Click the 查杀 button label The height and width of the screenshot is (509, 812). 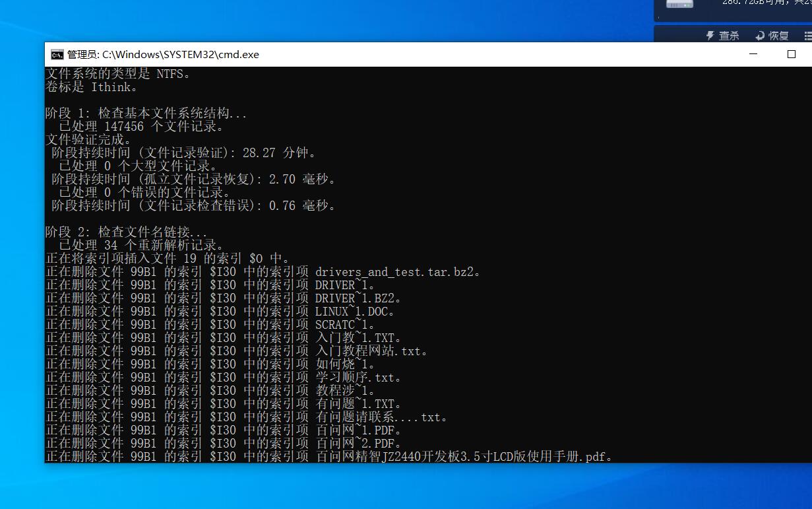pyautogui.click(x=729, y=36)
